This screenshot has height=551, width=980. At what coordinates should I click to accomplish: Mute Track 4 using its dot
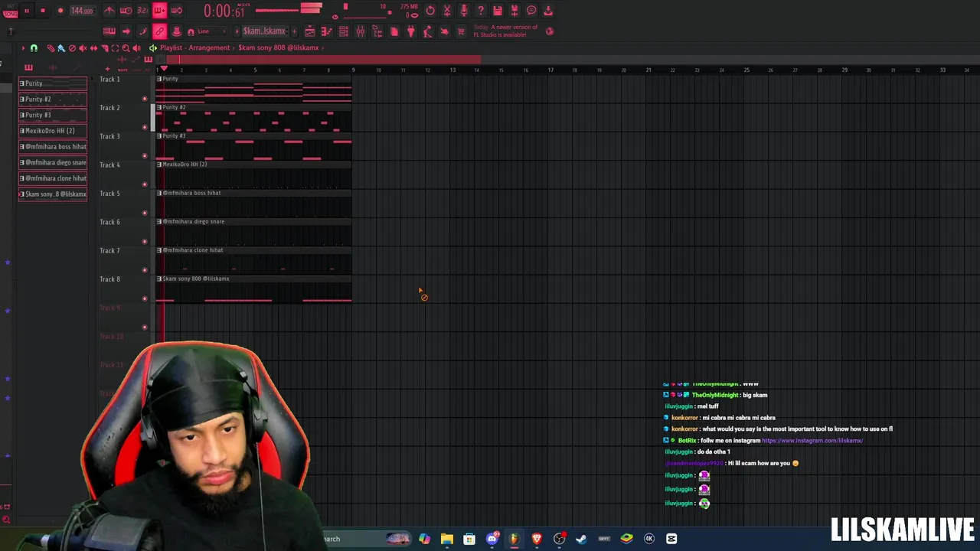pyautogui.click(x=145, y=184)
